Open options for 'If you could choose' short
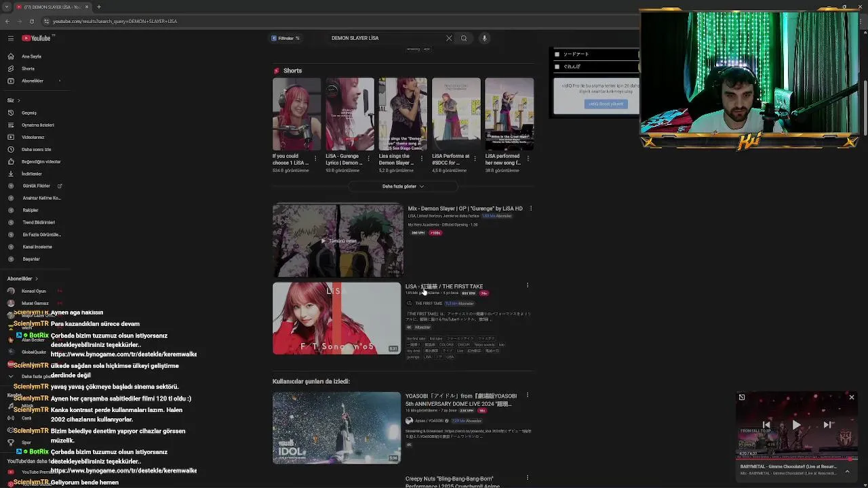Viewport: 868px width, 488px height. tap(316, 159)
